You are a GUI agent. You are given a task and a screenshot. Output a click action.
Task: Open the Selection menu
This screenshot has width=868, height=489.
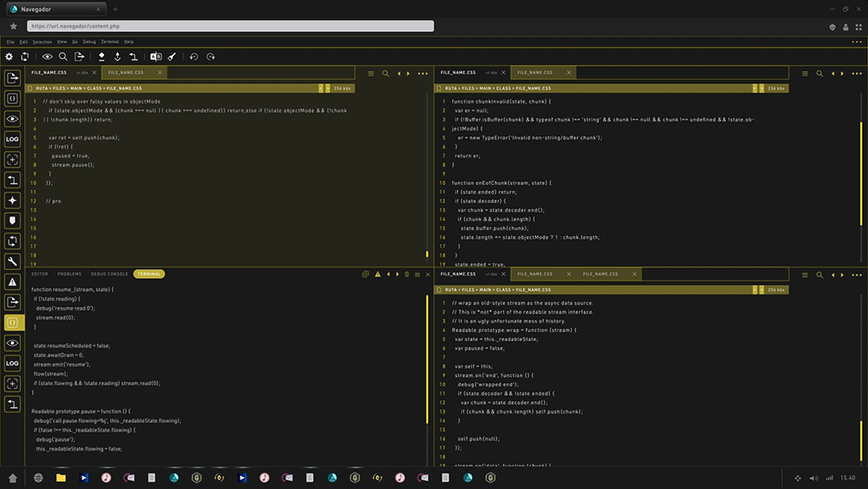42,42
